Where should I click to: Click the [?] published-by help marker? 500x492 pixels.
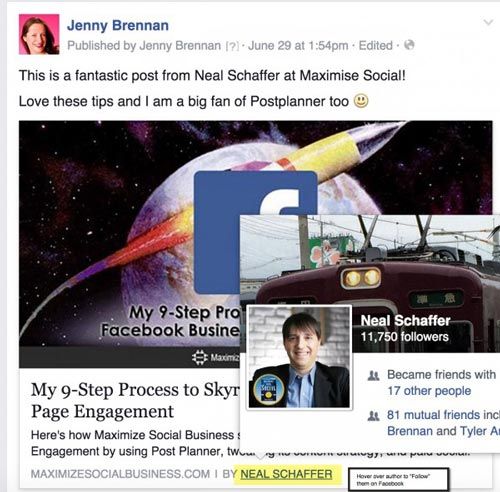(232, 46)
